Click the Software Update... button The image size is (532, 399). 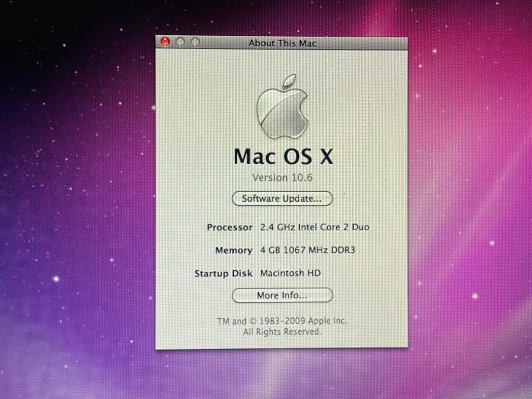point(282,198)
